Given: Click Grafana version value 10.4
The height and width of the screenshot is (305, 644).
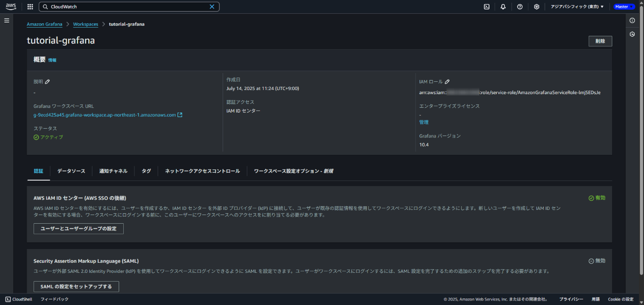Looking at the screenshot, I should coord(424,145).
